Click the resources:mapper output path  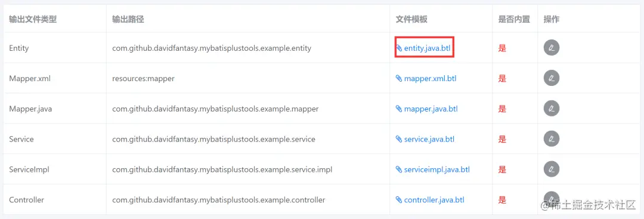143,79
